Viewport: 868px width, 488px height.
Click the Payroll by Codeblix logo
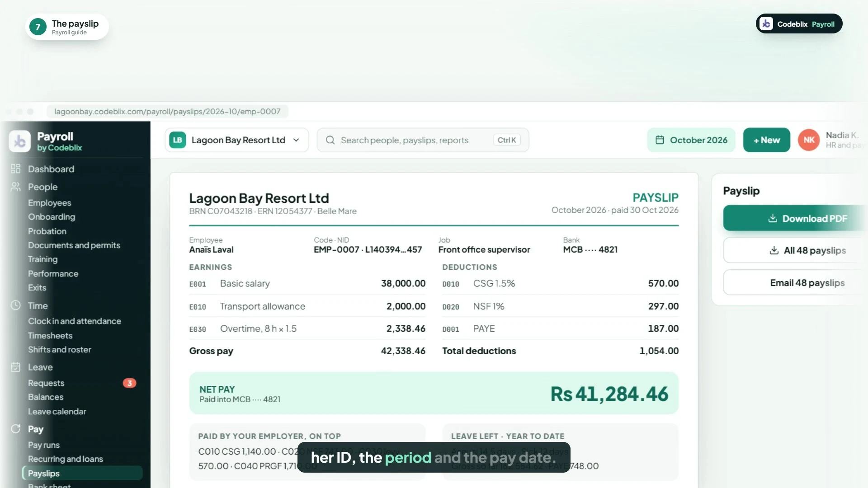click(20, 141)
